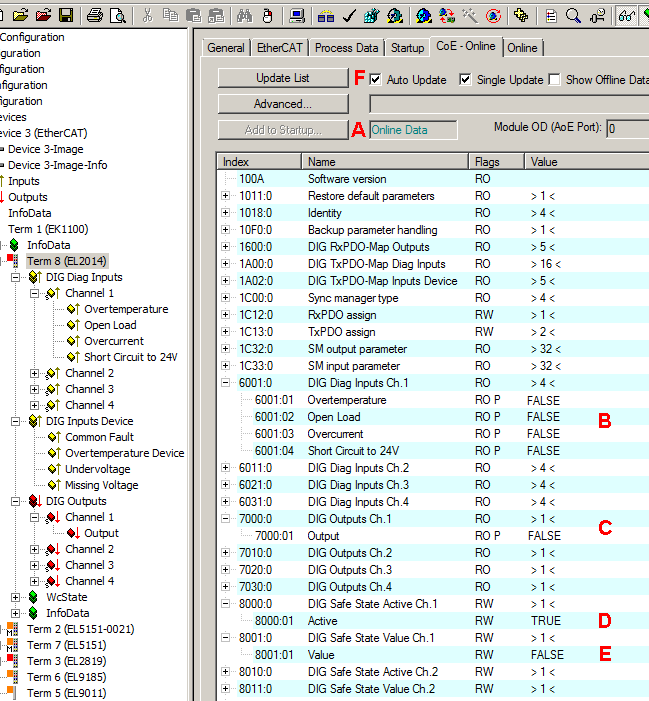Open the Process Data tab
Screen dimensions: 649x701
[346, 48]
